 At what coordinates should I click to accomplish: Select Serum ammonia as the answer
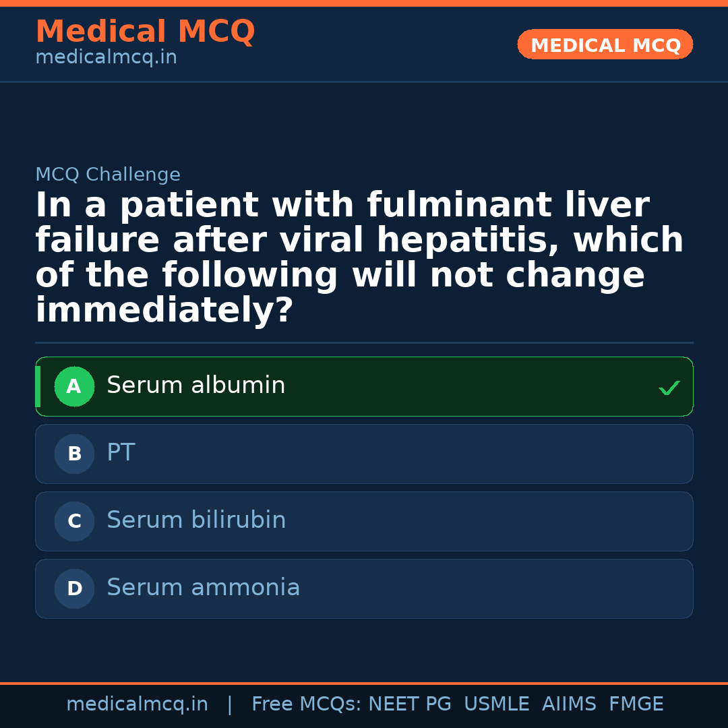click(x=364, y=588)
